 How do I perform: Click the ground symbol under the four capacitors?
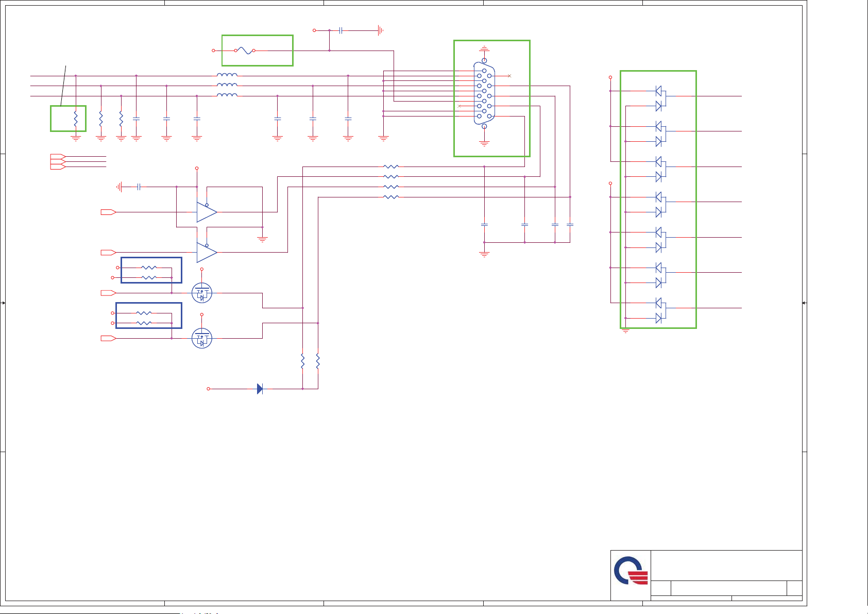click(484, 254)
